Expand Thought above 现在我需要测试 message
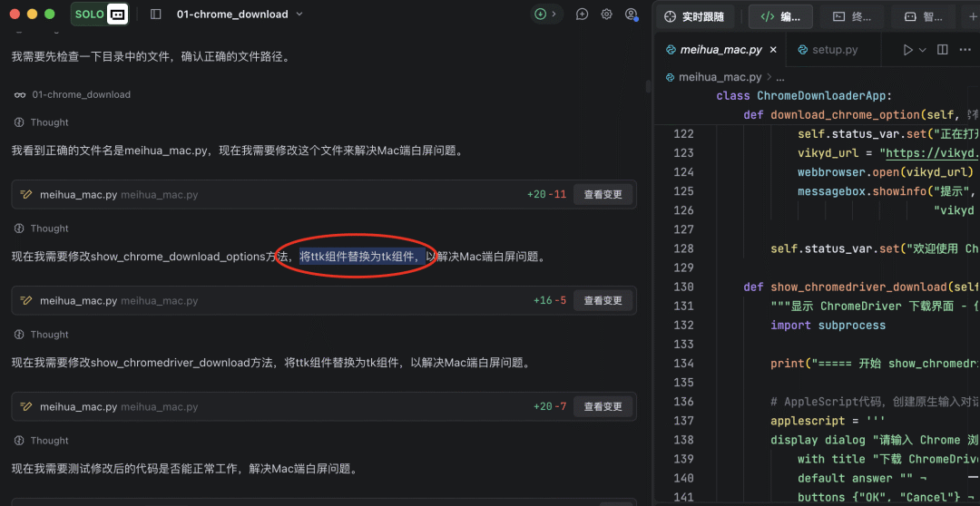The width and height of the screenshot is (980, 506). tap(41, 441)
